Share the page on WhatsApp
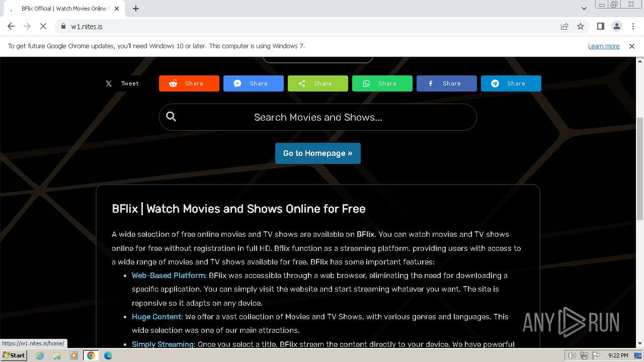 coord(382,83)
